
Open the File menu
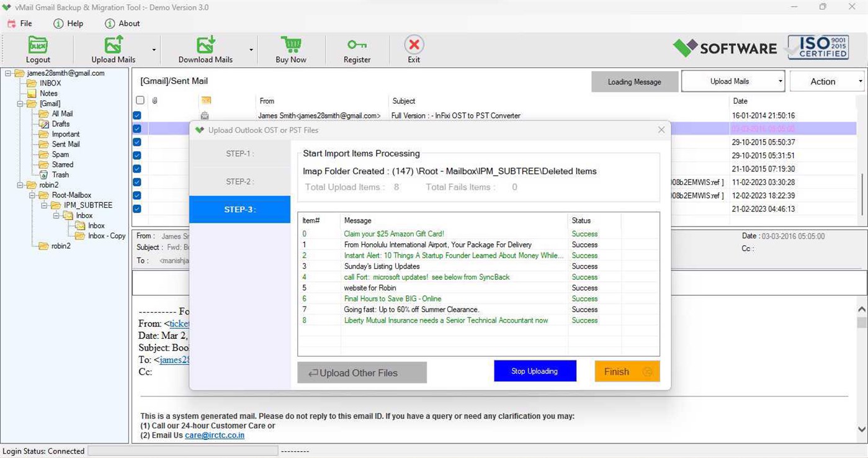(20, 24)
